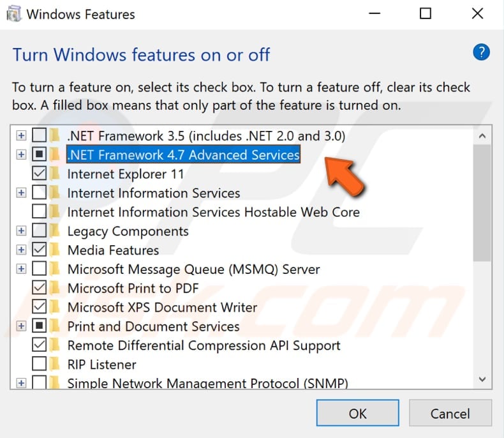Enable the .NET Framework 3.5 checkbox

coord(39,135)
